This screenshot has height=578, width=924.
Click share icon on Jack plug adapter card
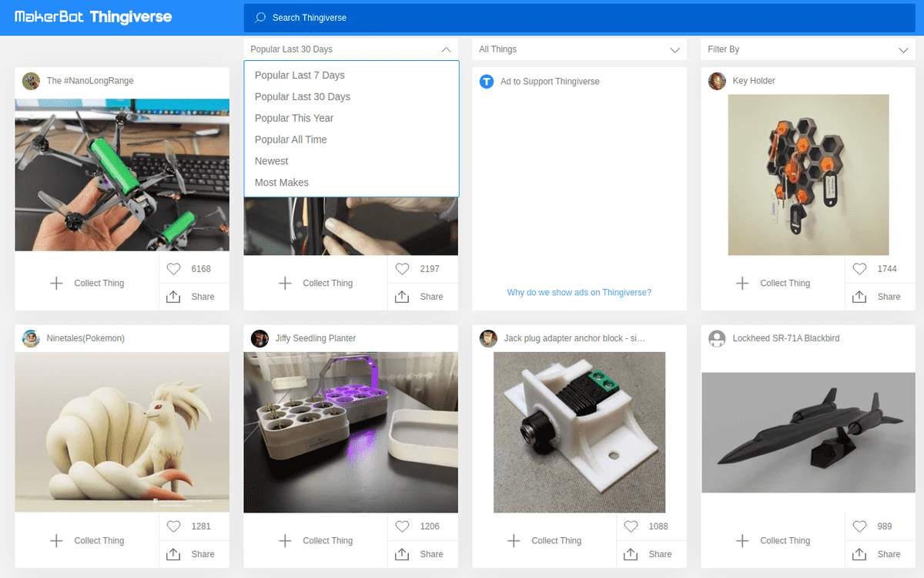631,554
